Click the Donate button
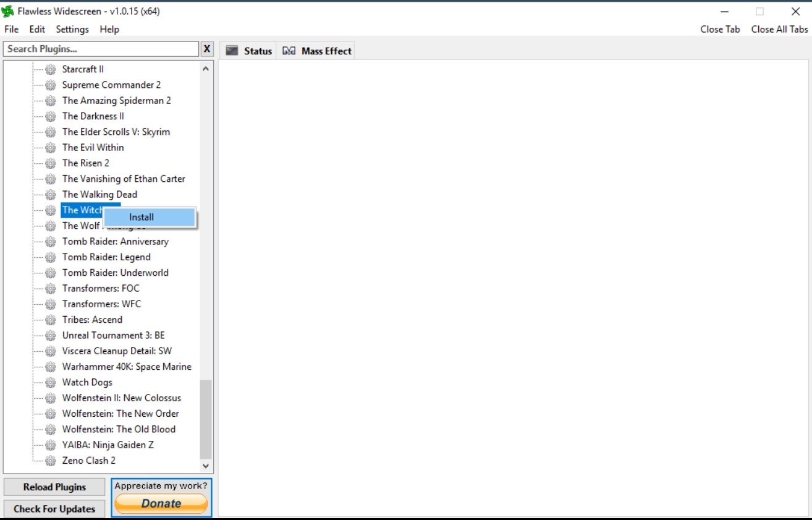The width and height of the screenshot is (812, 520). pos(161,503)
